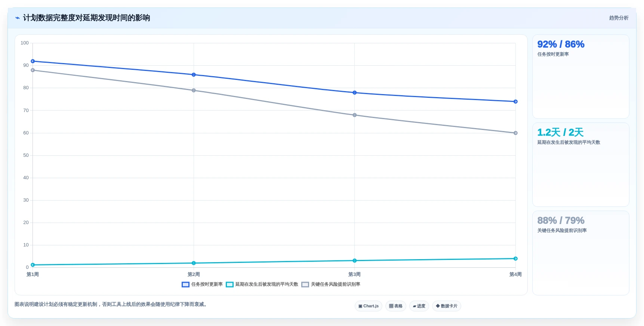
Task: Click the 数据卡片 tag chip
Action: point(447,306)
